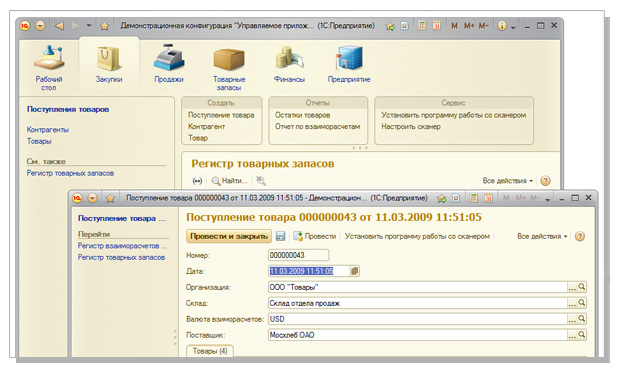Image resolution: width=619 pixels, height=373 pixels.
Task: Click the Организация field
Action: pos(417,287)
